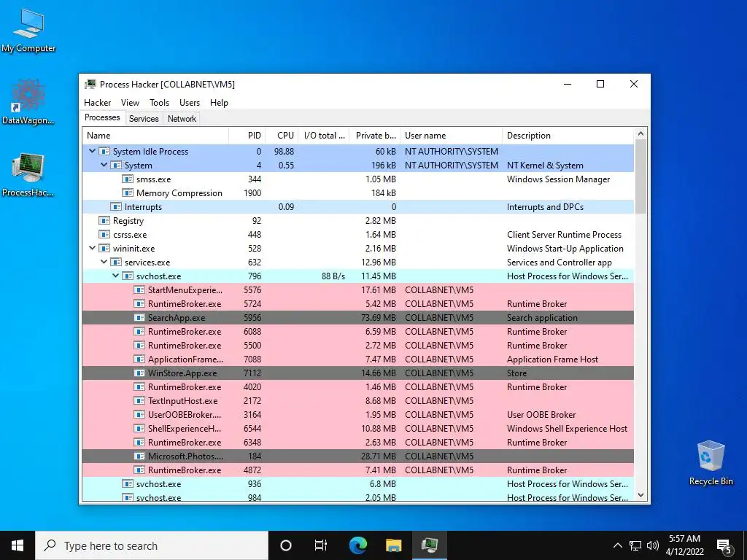
Task: Click the icon beside ApplicationFrame process
Action: [139, 359]
